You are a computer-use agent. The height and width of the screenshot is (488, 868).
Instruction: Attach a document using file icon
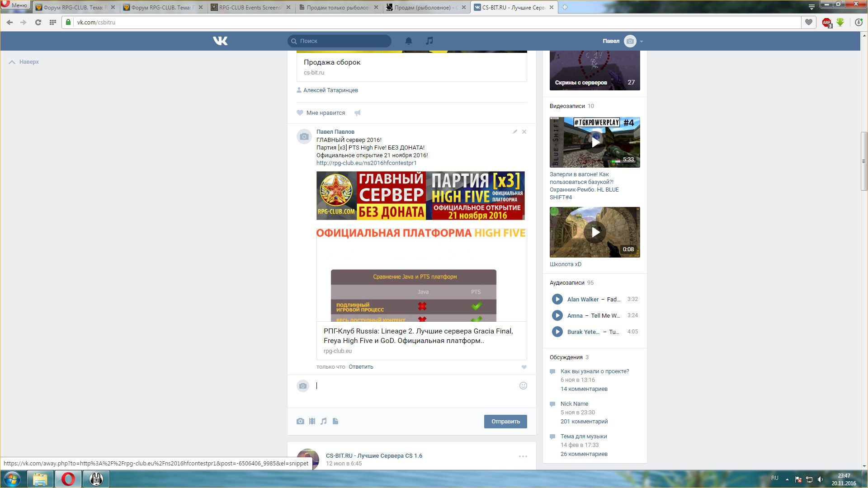tap(335, 421)
